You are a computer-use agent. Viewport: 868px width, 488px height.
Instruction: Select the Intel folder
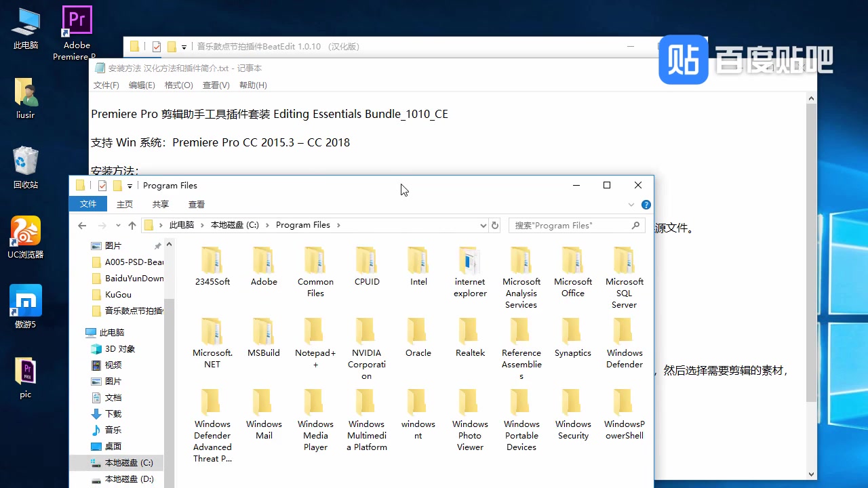[418, 267]
